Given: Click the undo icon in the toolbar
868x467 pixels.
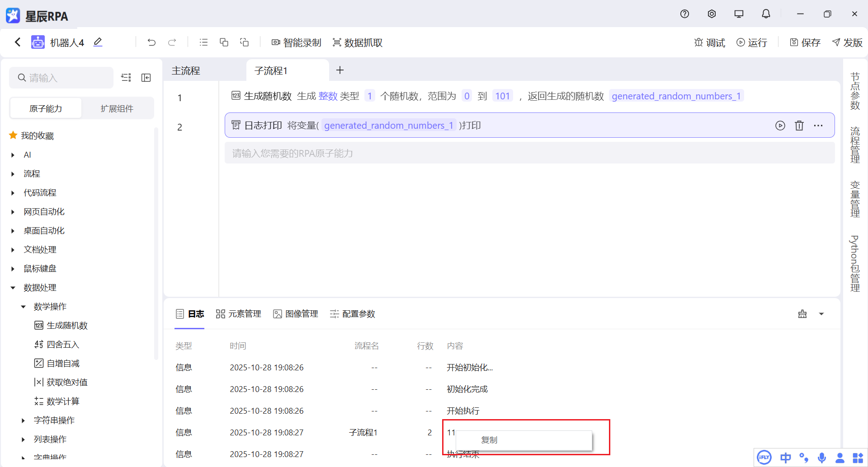Looking at the screenshot, I should tap(151, 42).
